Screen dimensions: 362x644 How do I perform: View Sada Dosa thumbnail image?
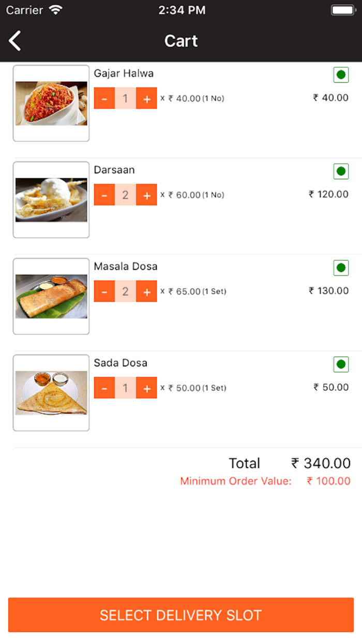click(x=51, y=392)
